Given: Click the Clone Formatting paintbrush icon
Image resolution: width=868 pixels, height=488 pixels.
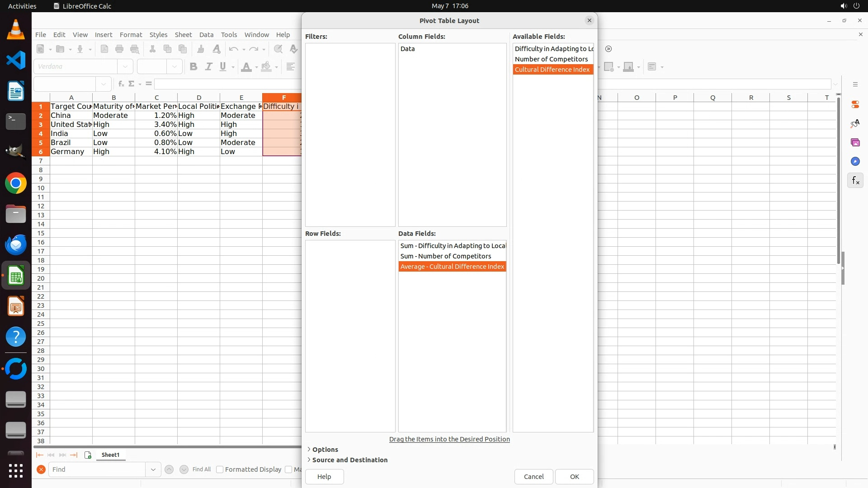Looking at the screenshot, I should (x=201, y=49).
